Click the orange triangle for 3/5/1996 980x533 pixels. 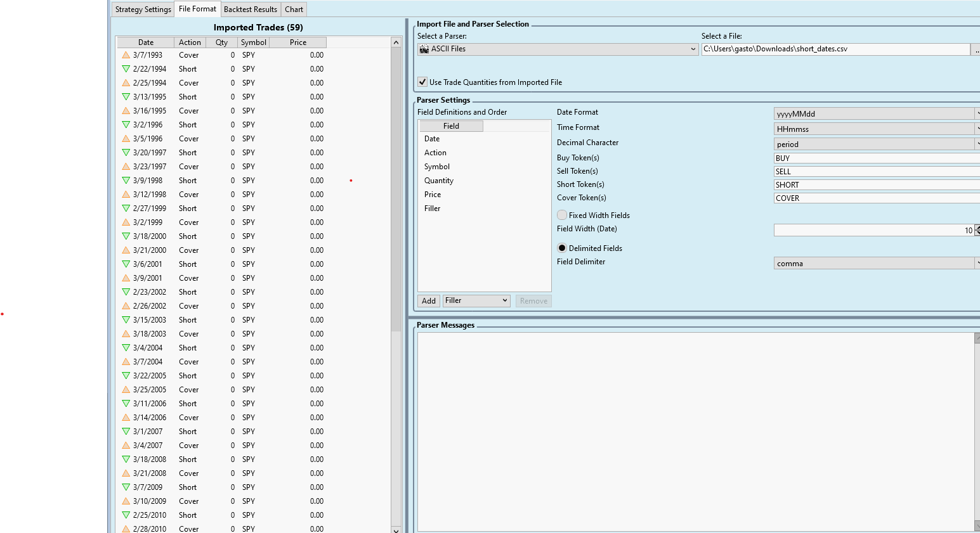point(126,139)
